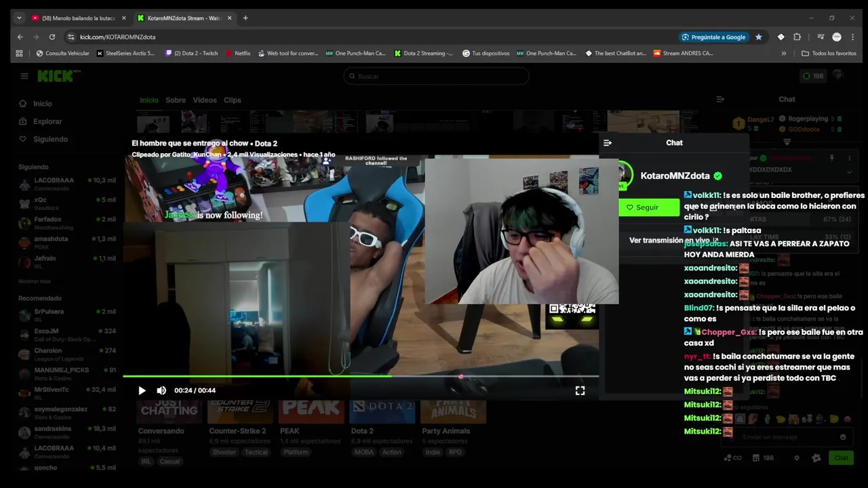The height and width of the screenshot is (488, 868).
Task: Select the Shooter tag under Counter-Strike 2
Action: 224,452
